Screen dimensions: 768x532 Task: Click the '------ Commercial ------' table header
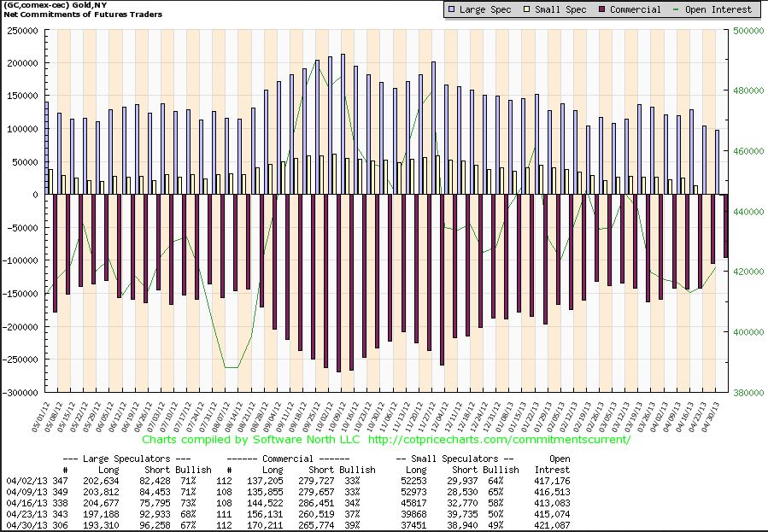point(288,459)
